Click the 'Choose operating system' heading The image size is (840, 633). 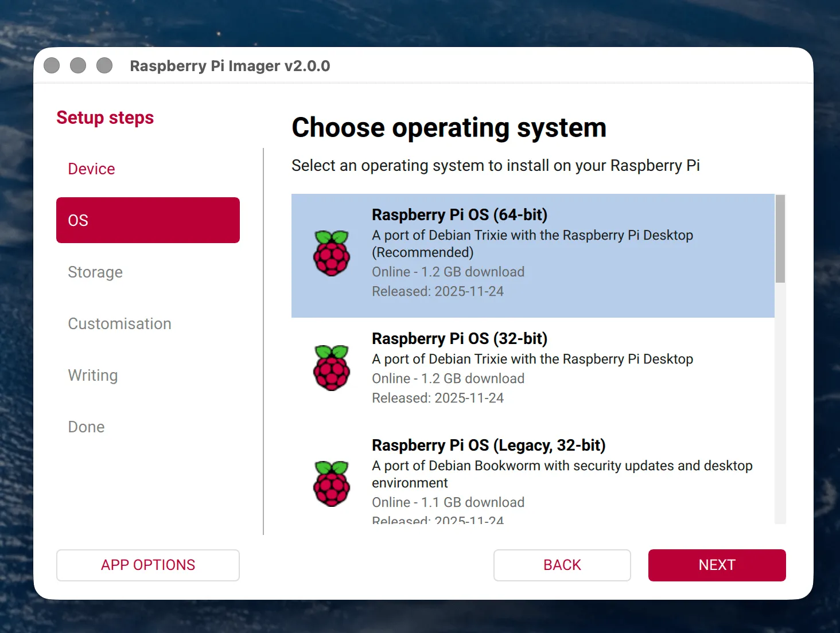(449, 127)
